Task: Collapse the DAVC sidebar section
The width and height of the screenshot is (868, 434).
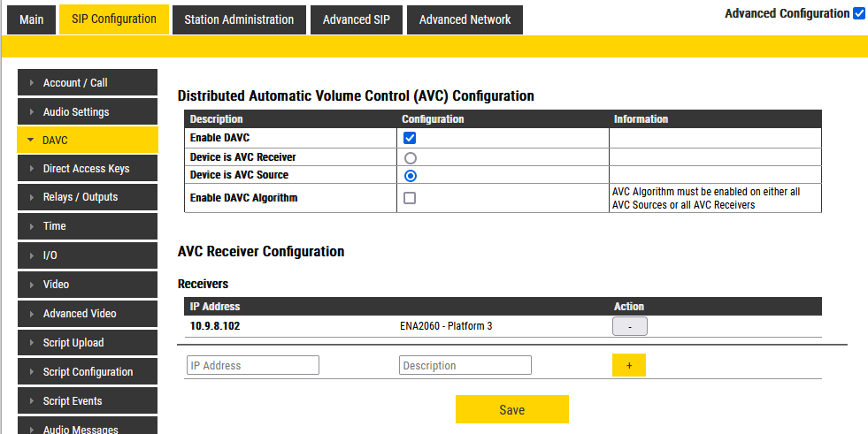Action: tap(87, 141)
